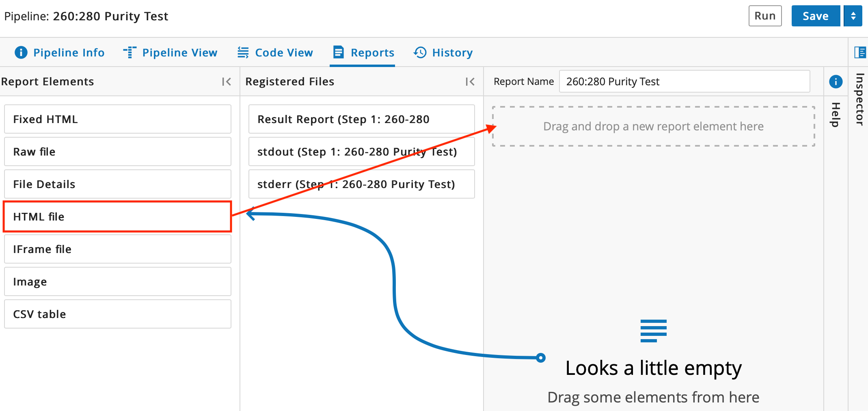Screen dimensions: 868x411
Task: Click the Code View lines icon
Action: point(243,52)
